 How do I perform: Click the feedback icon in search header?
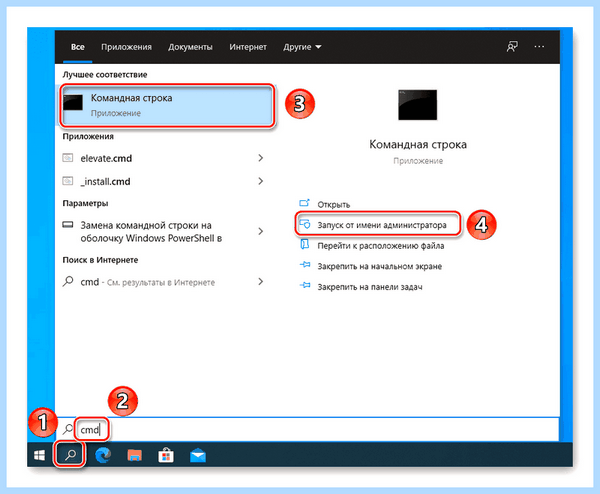click(512, 47)
